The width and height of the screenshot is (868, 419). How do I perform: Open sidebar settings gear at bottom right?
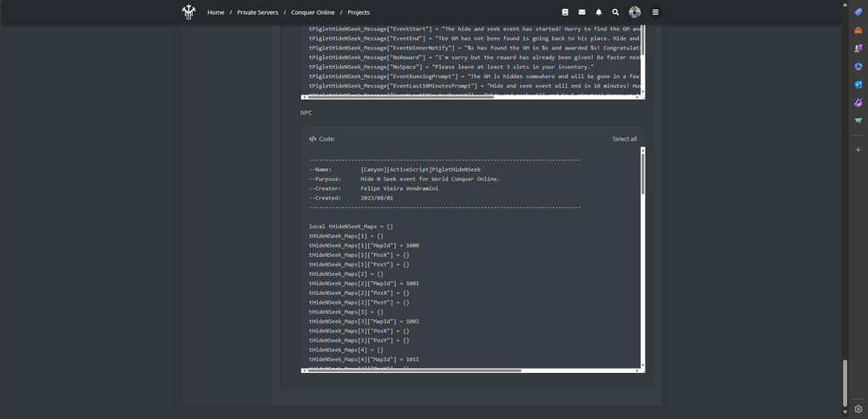pos(858,409)
